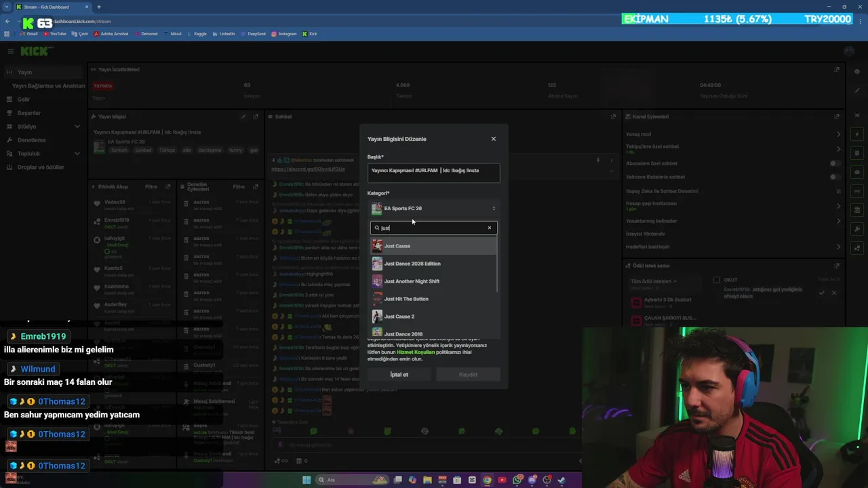
Task: Pop out the Denetim Eylemleri panel
Action: click(x=256, y=186)
